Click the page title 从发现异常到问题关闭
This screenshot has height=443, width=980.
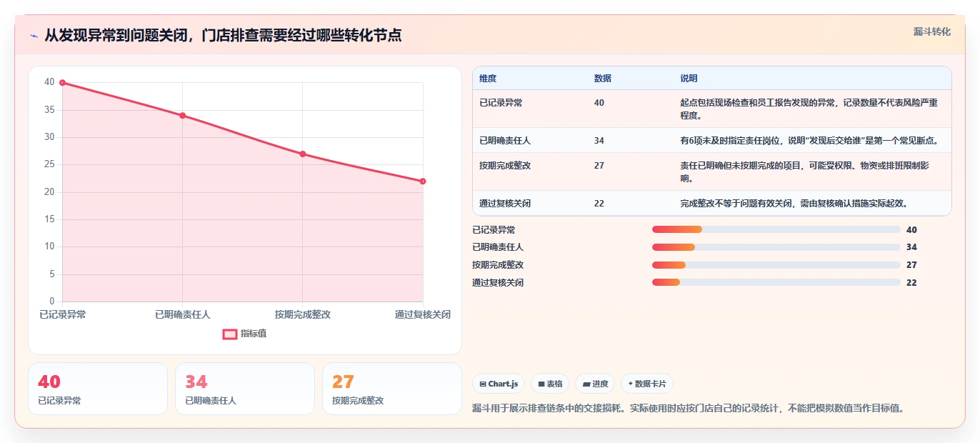pyautogui.click(x=223, y=35)
